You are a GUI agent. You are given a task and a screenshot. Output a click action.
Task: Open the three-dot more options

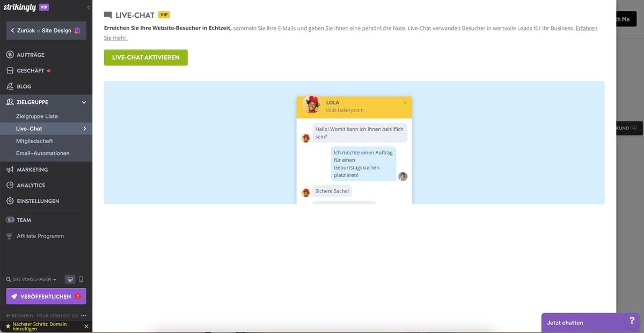point(84,315)
